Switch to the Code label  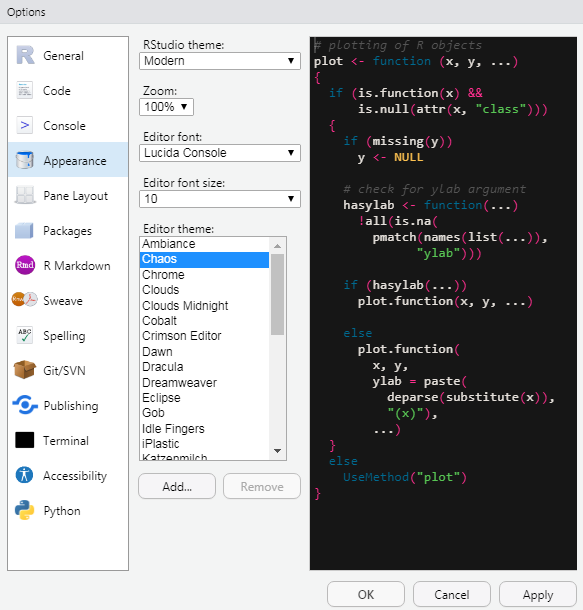(x=57, y=91)
